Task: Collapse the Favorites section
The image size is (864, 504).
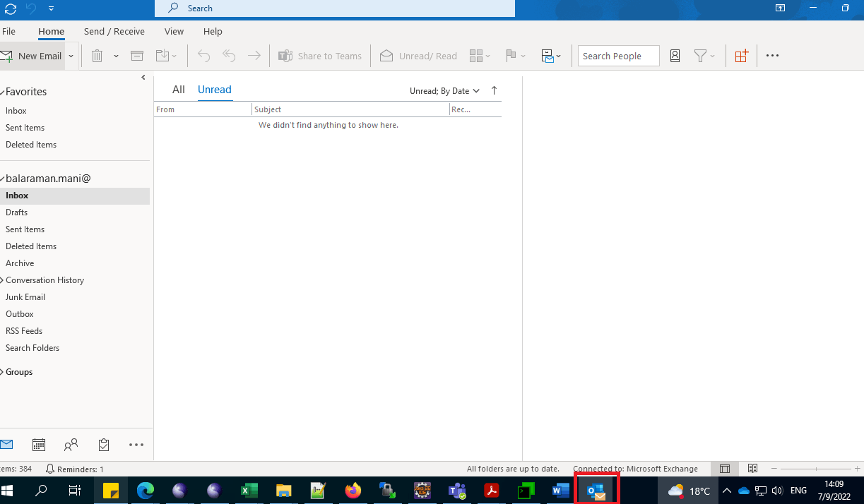Action: pyautogui.click(x=4, y=91)
